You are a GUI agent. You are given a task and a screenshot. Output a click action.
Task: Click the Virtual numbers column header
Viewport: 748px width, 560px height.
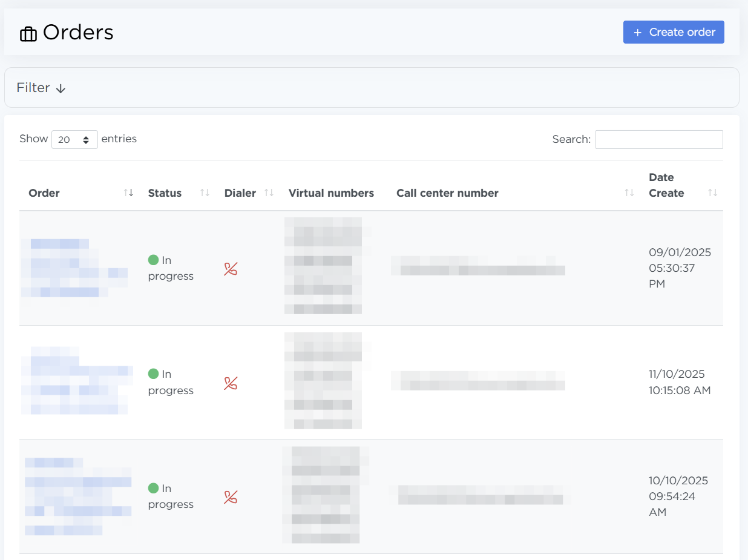[x=331, y=193]
